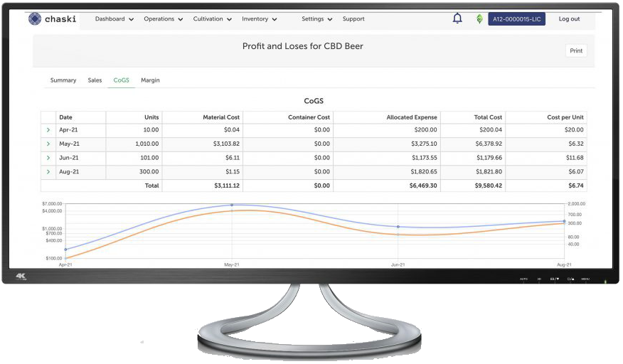Expand the Aug-21 row arrow

click(x=48, y=172)
